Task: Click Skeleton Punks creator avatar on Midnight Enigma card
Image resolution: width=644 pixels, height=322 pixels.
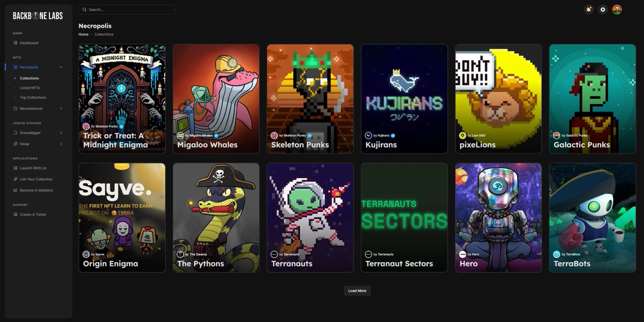Action: click(x=86, y=126)
